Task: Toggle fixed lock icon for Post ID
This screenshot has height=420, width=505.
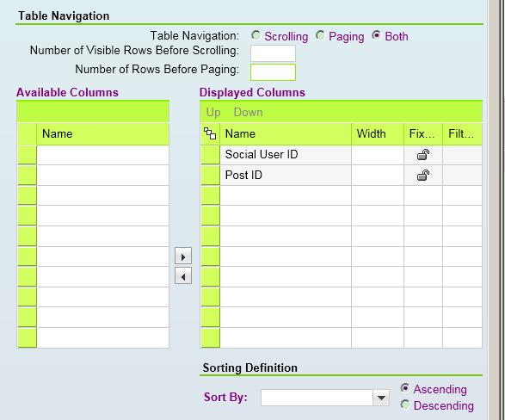Action: (423, 176)
